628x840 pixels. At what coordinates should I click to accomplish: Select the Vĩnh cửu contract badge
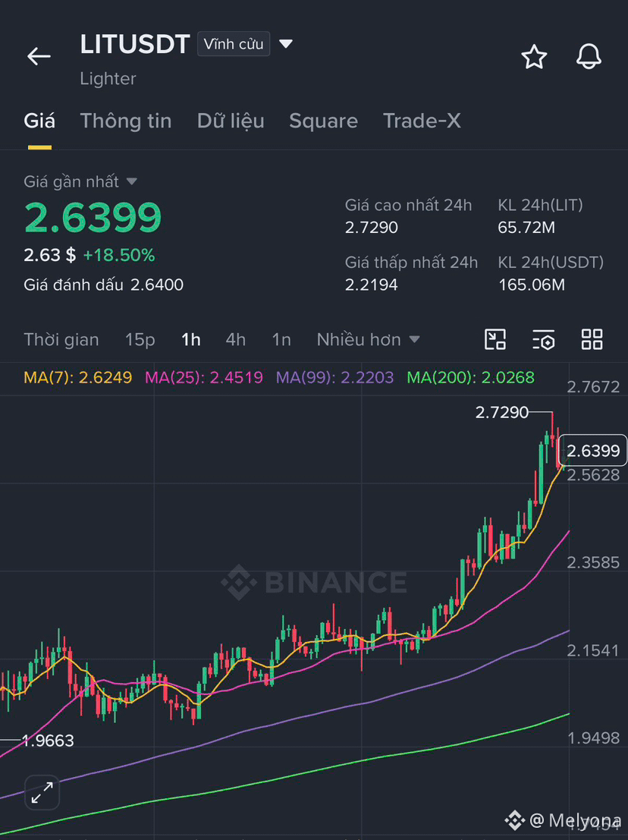[234, 44]
